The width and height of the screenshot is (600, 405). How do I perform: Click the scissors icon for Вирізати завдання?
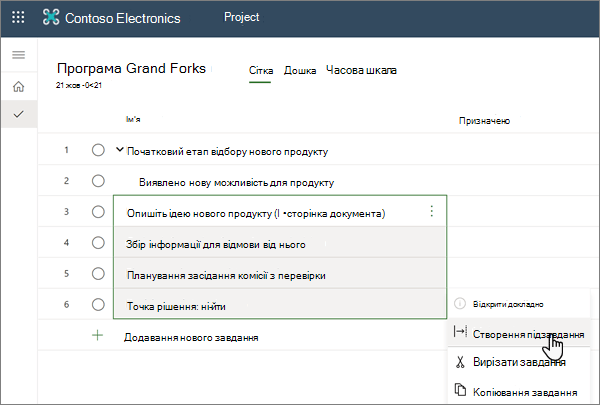[x=460, y=362]
